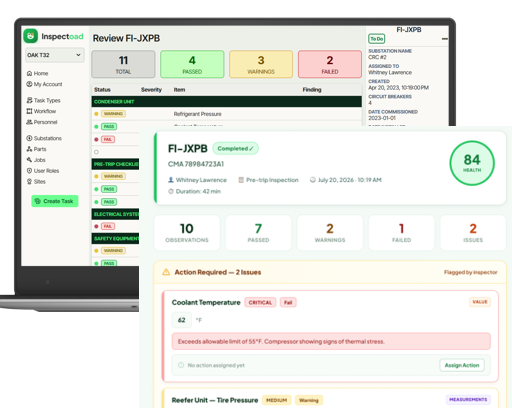Screen dimensions: 512x408
Task: Click the Warning badge under Safety Equipment
Action: click(113, 250)
